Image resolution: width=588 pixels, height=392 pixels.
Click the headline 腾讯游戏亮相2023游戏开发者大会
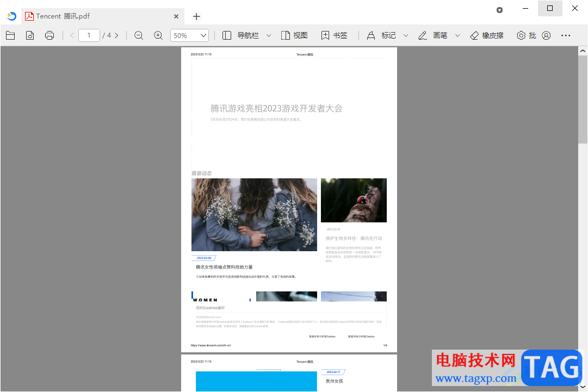pos(276,108)
